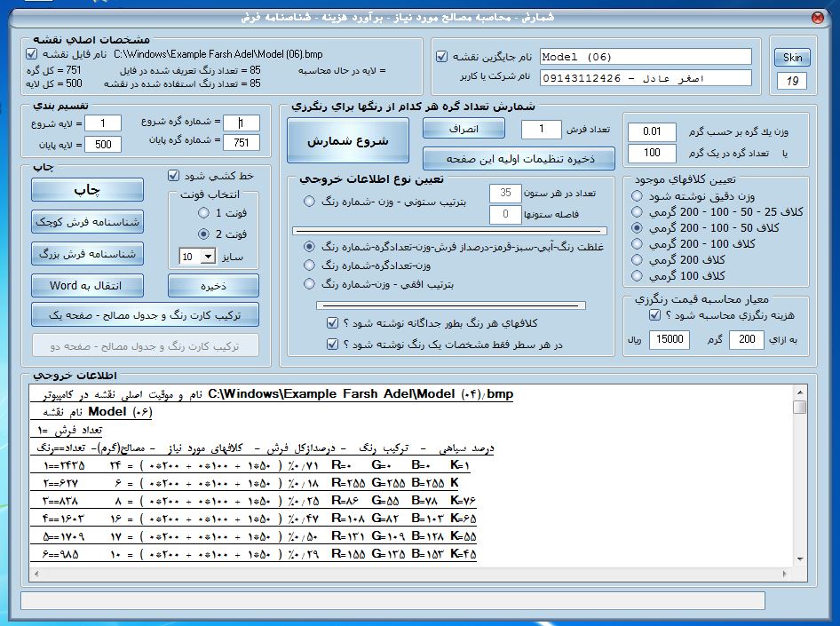Screen dimensions: 840x626
Task: Click the Model (06) name input field
Action: pyautogui.click(x=645, y=57)
